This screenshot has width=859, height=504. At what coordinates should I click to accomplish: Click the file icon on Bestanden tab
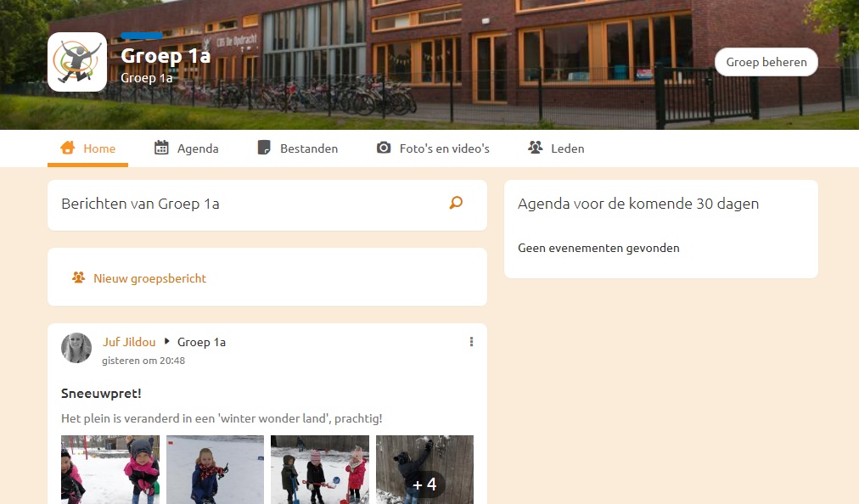(264, 148)
